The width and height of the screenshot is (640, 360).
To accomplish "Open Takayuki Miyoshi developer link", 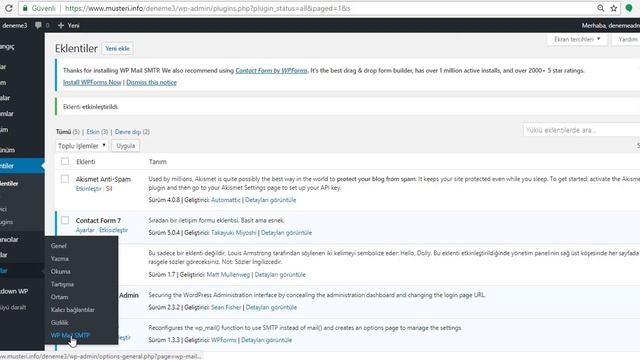I will coord(233,232).
